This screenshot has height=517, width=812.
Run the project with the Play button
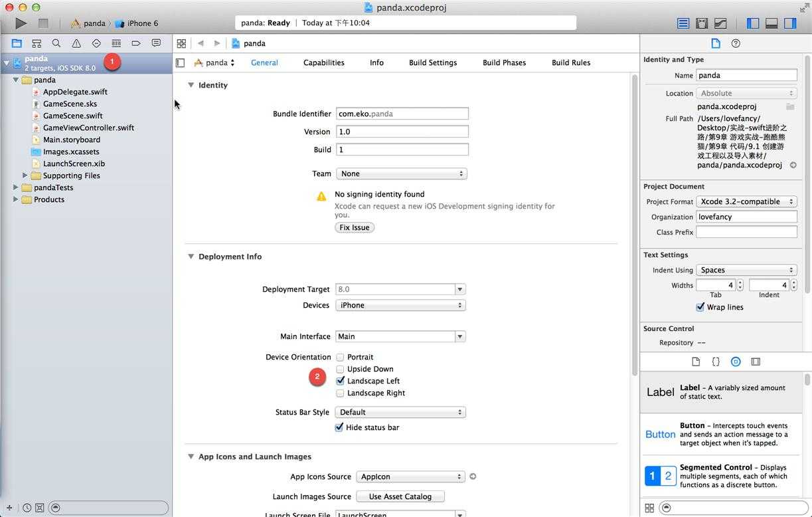coord(21,23)
